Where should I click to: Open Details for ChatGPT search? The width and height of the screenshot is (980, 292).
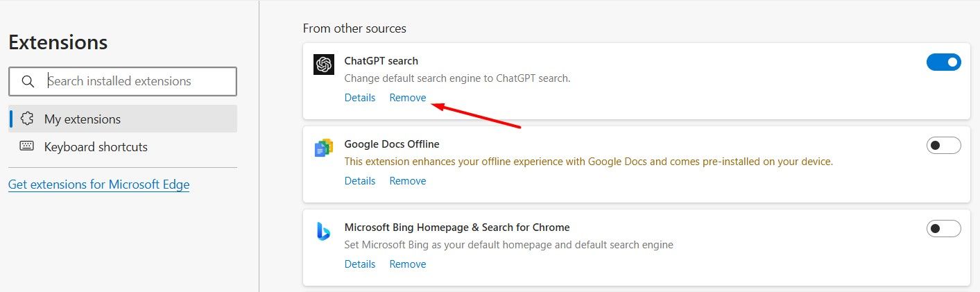tap(360, 98)
